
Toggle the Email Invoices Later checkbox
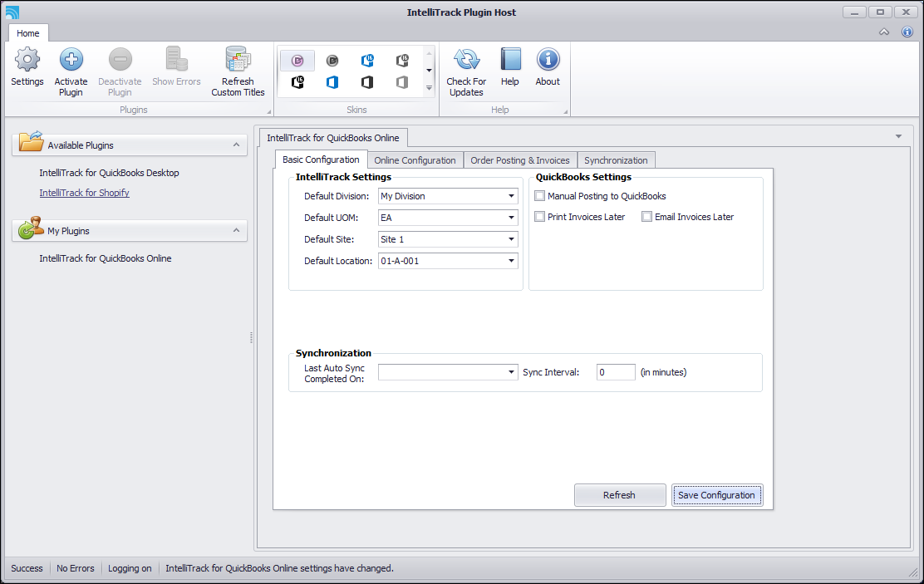click(646, 216)
